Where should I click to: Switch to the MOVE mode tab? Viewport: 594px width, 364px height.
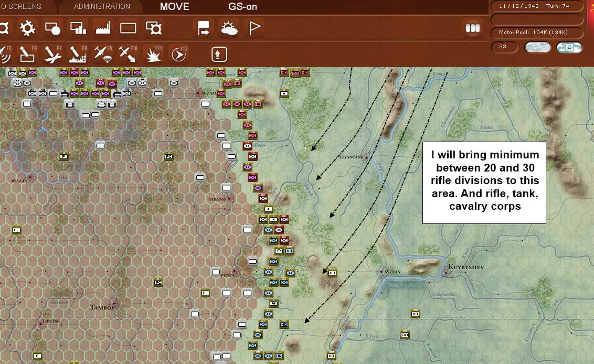pos(174,6)
